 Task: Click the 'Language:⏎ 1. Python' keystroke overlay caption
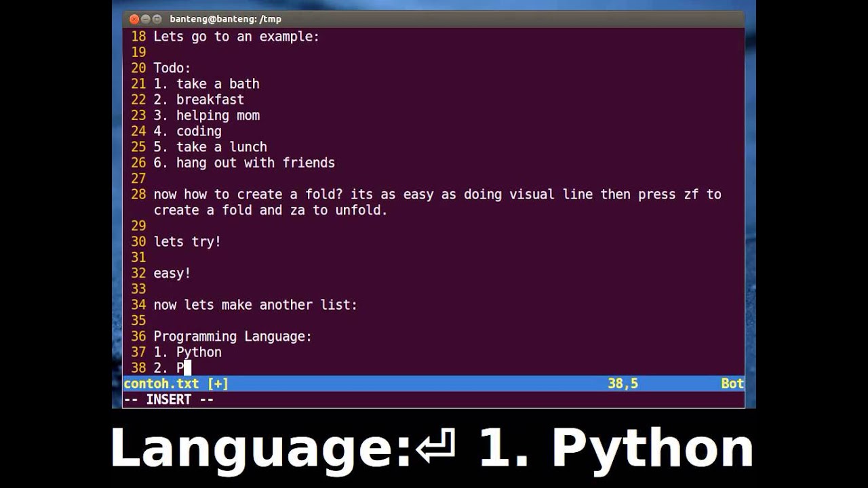(x=432, y=449)
